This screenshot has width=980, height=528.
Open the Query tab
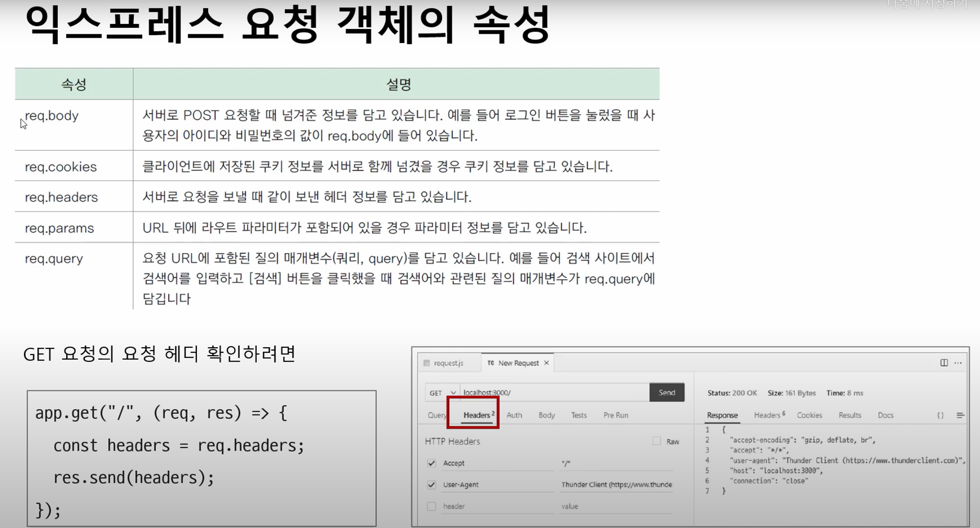[437, 415]
